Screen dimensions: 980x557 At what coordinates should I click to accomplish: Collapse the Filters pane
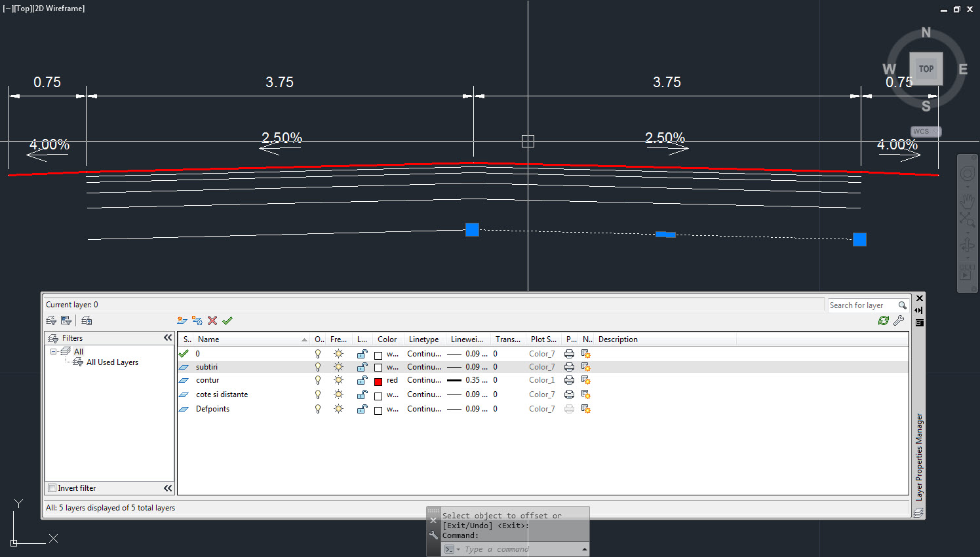(168, 337)
